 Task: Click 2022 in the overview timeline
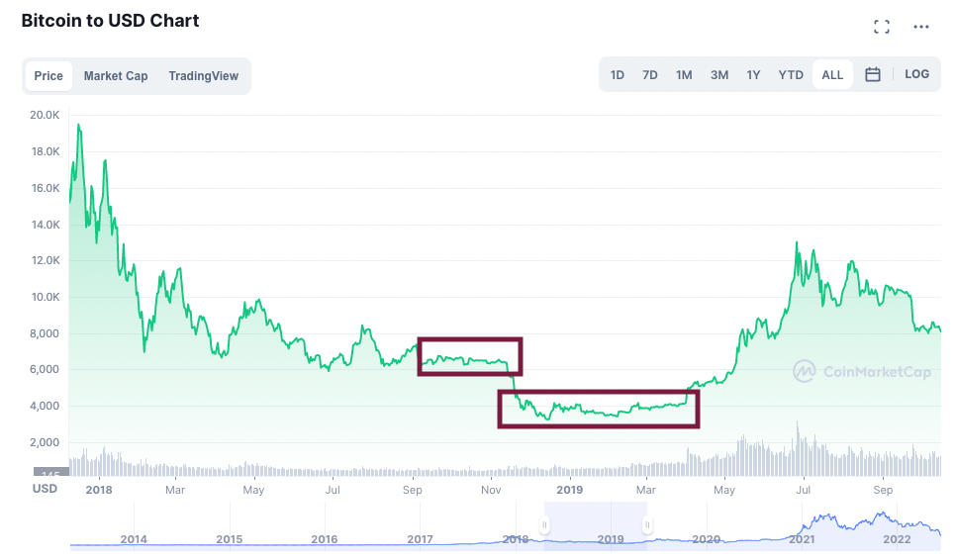tap(897, 539)
